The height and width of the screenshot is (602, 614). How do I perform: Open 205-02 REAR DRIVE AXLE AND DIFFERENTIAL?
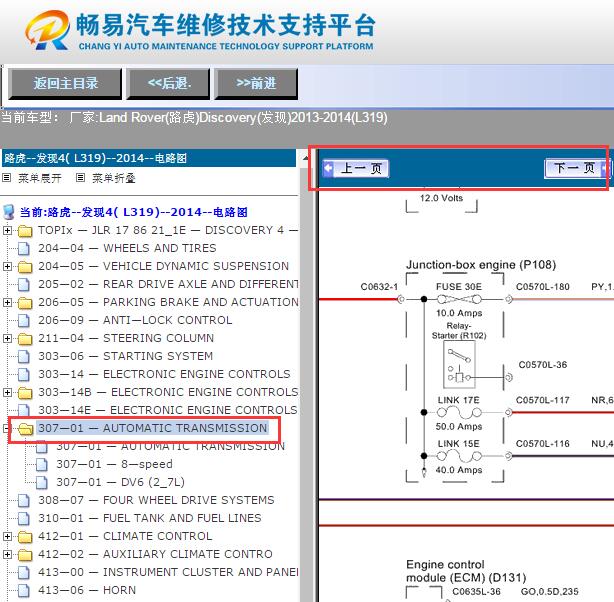[x=168, y=284]
